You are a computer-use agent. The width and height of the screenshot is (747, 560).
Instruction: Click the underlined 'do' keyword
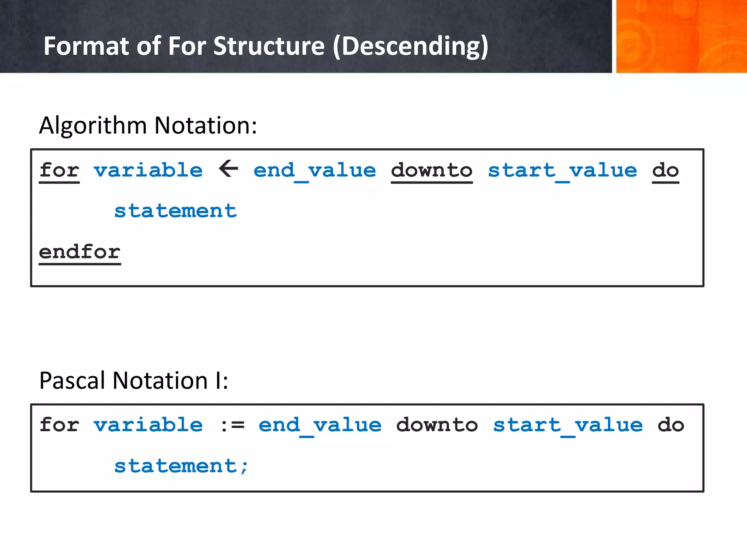665,170
